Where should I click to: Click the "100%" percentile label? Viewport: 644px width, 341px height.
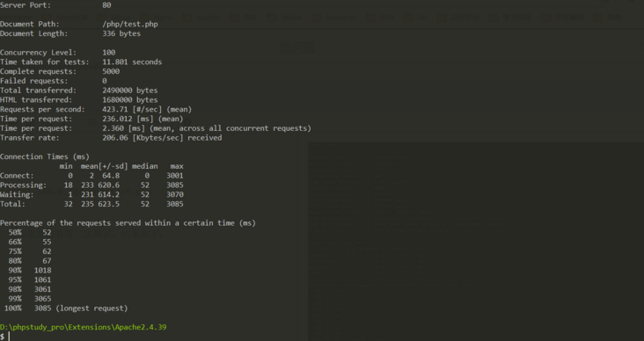tap(13, 308)
